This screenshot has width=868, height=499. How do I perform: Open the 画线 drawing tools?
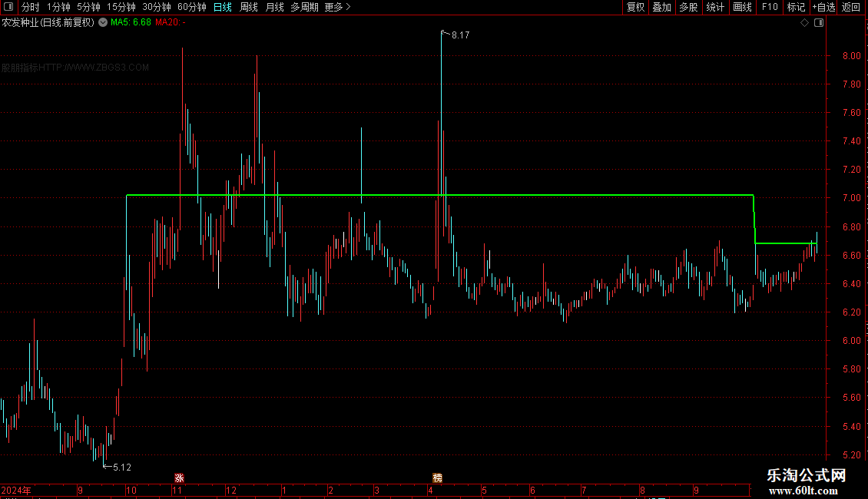742,7
